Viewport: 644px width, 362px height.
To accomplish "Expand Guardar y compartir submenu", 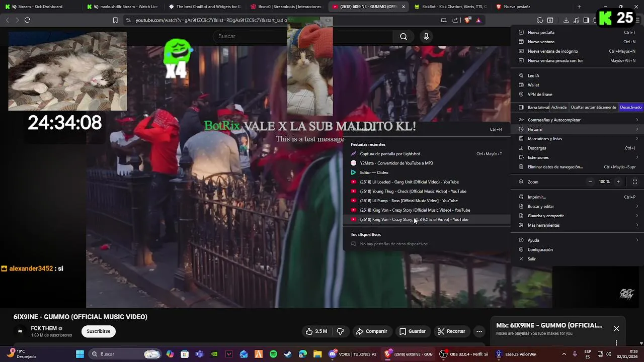I will pyautogui.click(x=578, y=216).
